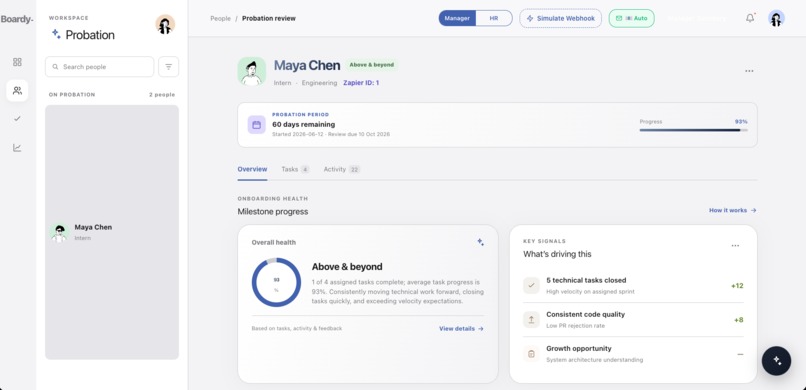
Task: Toggle the Auto email mode
Action: (631, 18)
